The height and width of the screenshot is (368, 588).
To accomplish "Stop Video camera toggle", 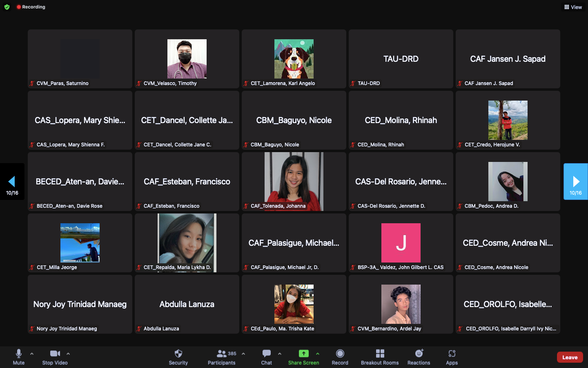I will [55, 357].
